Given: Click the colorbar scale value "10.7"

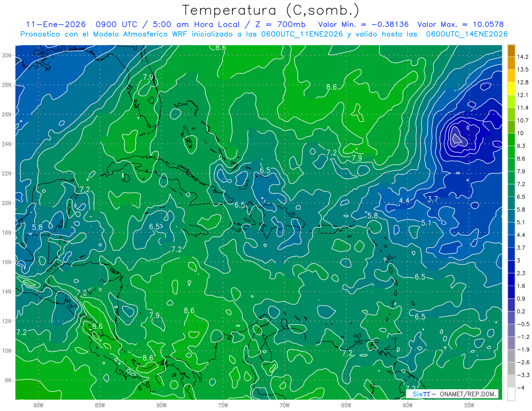Looking at the screenshot, I should point(523,121).
